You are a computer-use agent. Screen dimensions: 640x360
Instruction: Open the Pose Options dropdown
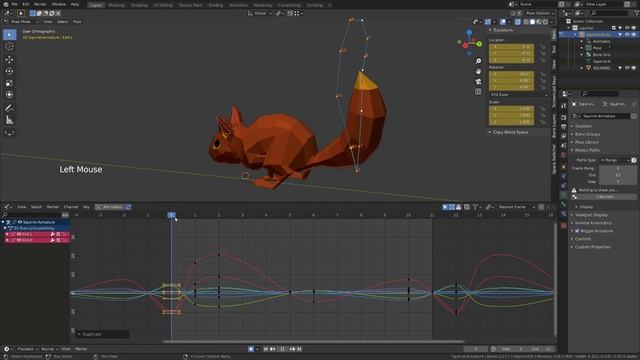click(539, 13)
